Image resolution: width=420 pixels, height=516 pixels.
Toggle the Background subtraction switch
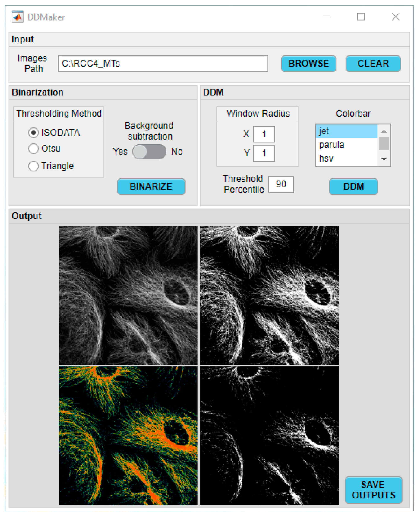coord(149,152)
